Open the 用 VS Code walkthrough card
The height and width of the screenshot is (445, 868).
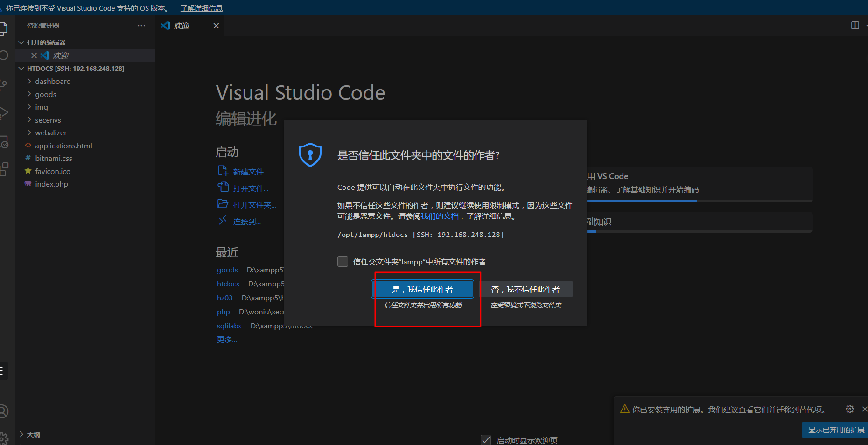tap(700, 184)
